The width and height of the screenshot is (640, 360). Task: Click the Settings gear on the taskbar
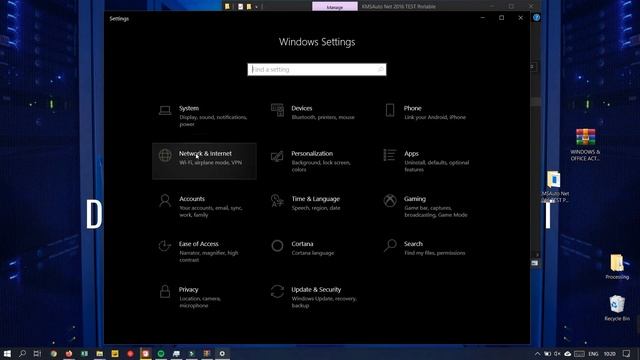[222, 353]
